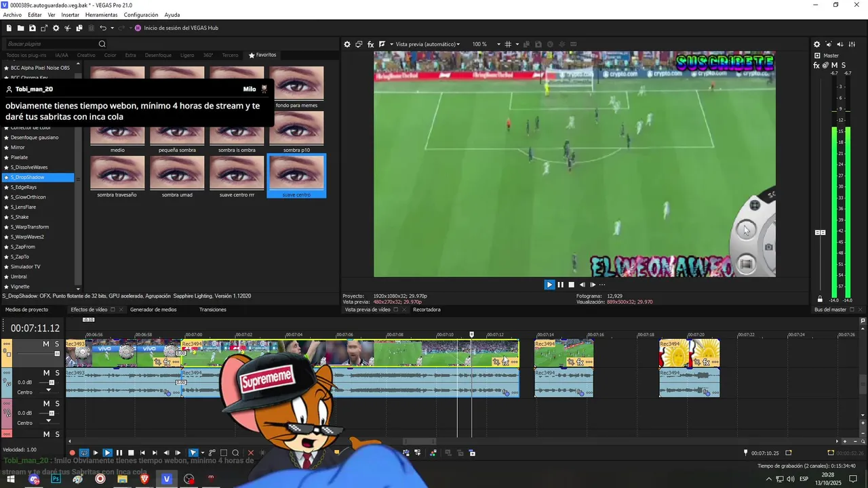
Task: Create a new project with the toolbar icon
Action: point(9,28)
